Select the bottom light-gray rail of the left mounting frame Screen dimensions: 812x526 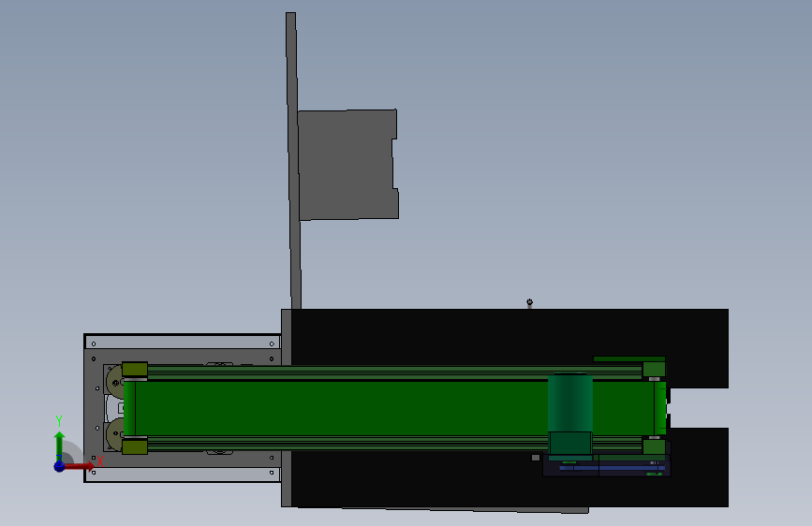tap(183, 475)
